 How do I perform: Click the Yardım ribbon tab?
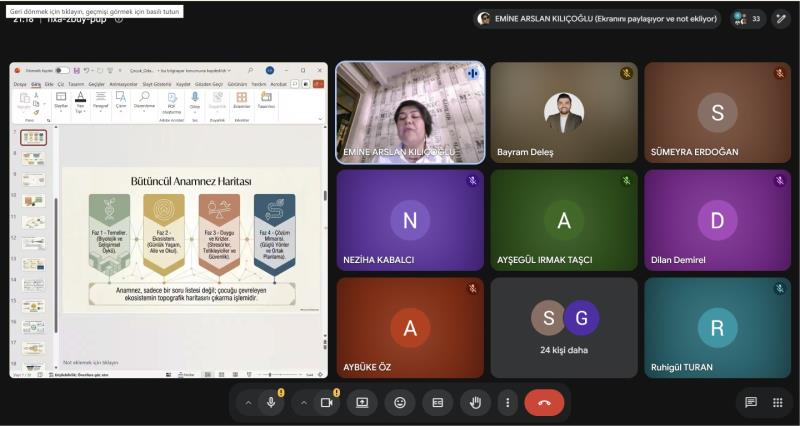click(259, 84)
